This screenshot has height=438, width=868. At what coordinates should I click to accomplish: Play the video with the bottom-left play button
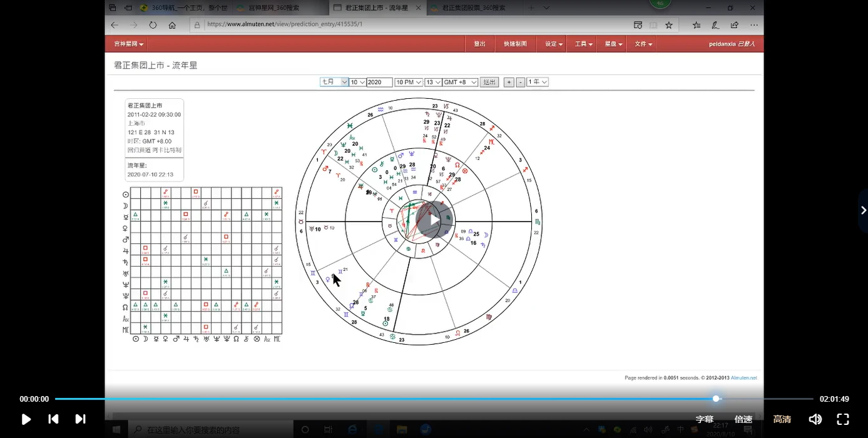26,419
